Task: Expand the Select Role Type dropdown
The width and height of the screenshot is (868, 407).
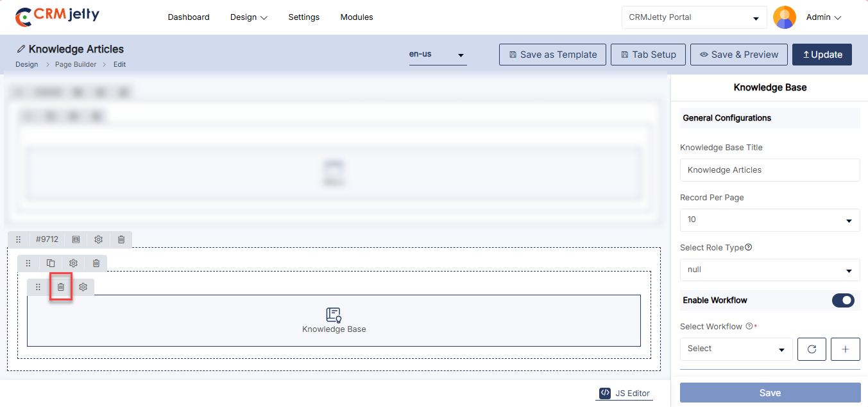Action: [770, 270]
